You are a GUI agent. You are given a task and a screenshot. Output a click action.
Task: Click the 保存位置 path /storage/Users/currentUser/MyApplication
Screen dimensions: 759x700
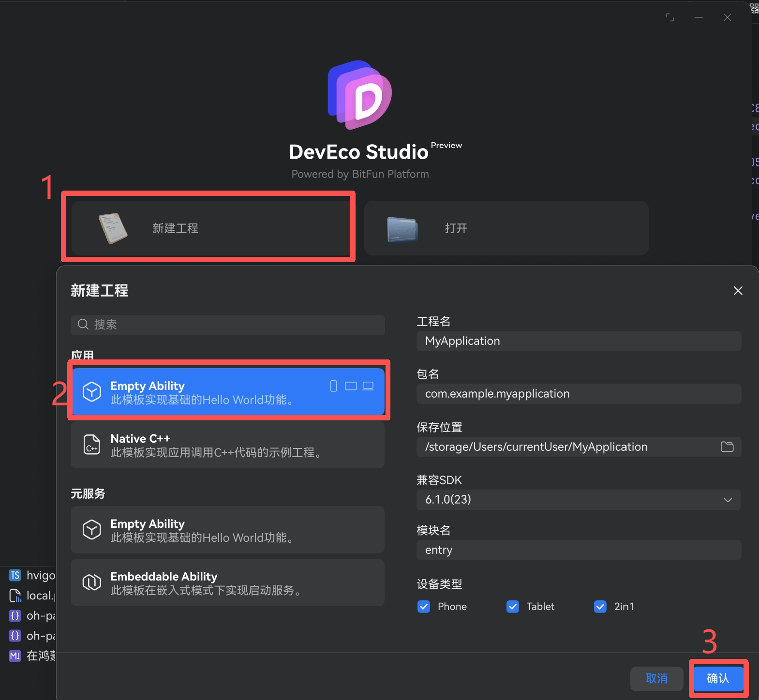536,447
